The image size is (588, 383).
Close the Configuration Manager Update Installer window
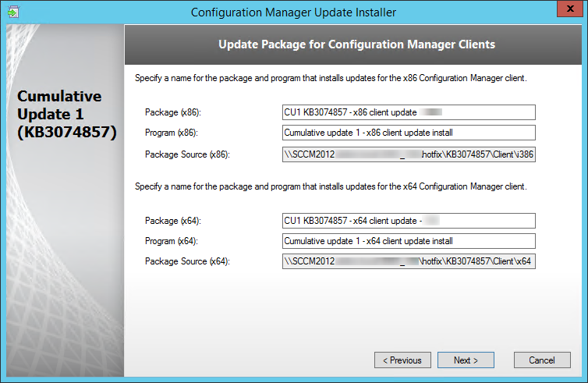coord(569,9)
